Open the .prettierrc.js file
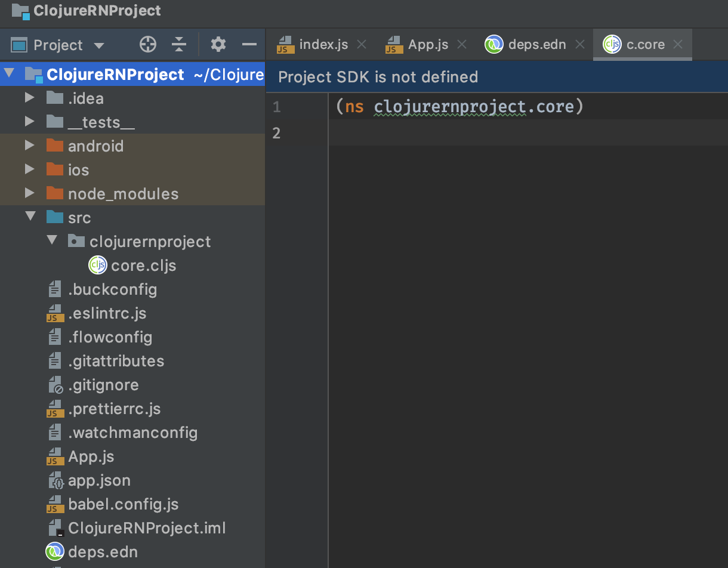Screen dimensions: 728x568 coord(114,409)
